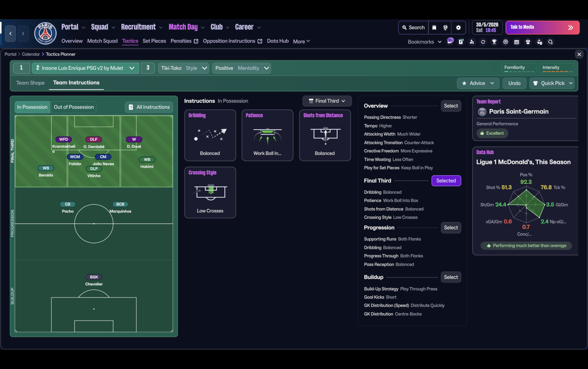Select the In Possession toggle
Image resolution: width=588 pixels, height=369 pixels.
tap(32, 107)
